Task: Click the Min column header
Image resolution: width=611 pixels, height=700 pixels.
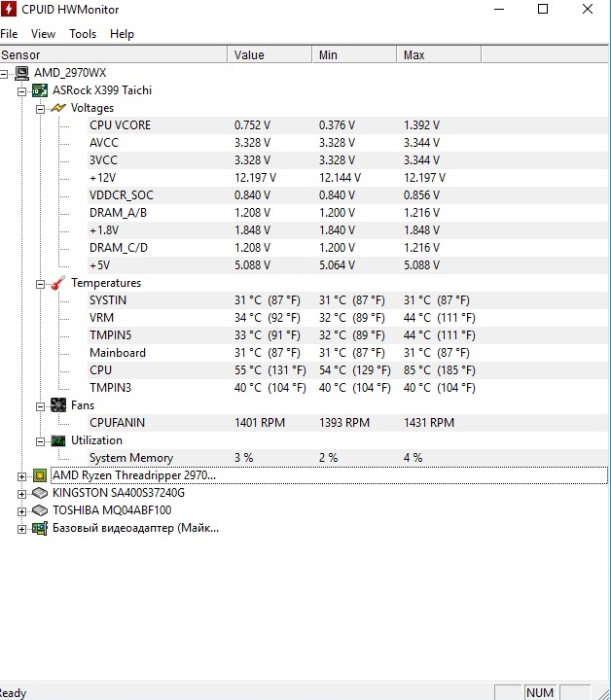Action: pyautogui.click(x=354, y=54)
